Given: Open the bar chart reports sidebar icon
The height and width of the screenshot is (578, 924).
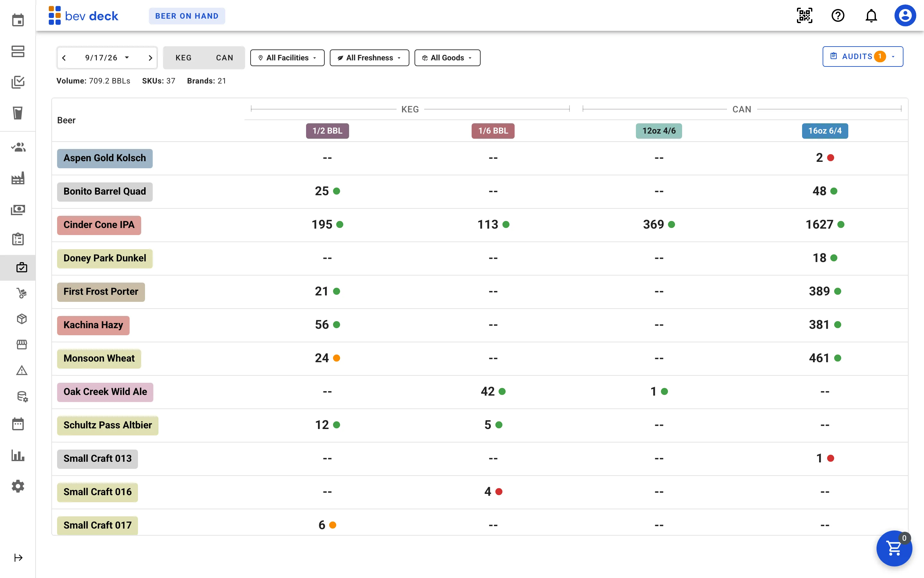Looking at the screenshot, I should point(18,455).
